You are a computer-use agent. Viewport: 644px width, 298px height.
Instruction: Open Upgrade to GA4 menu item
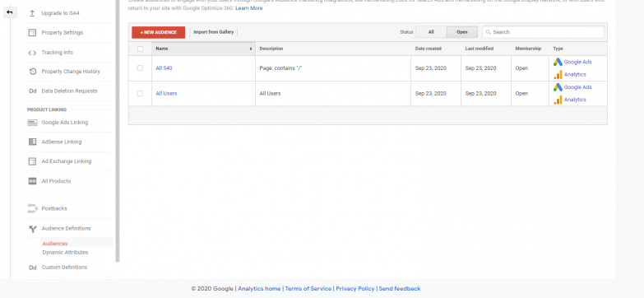coord(60,13)
